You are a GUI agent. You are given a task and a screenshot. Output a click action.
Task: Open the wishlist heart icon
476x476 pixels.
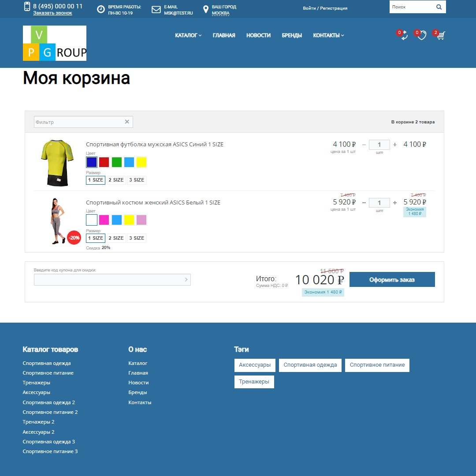[422, 36]
